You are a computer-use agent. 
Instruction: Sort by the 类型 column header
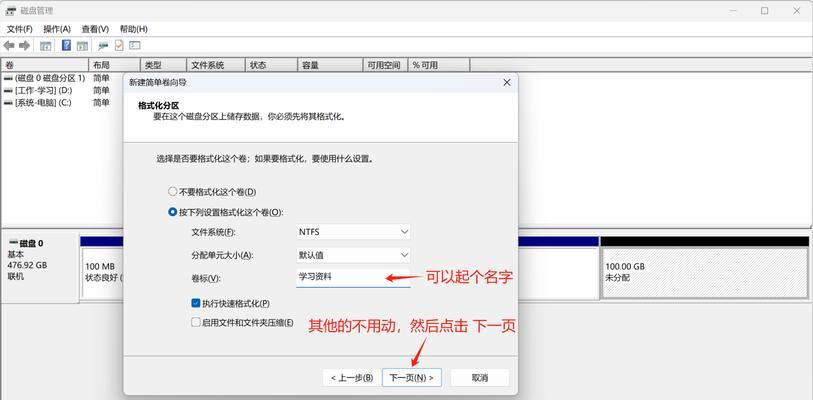[x=163, y=65]
